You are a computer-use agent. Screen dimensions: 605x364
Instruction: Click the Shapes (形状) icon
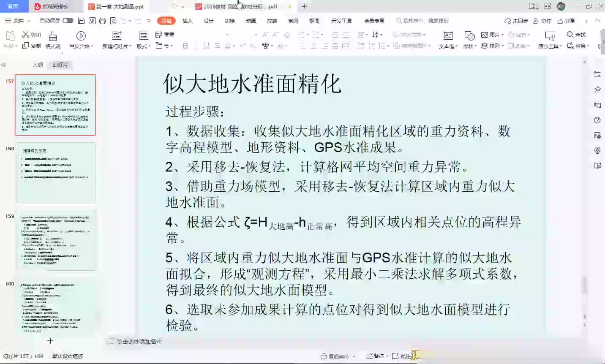pos(469,36)
